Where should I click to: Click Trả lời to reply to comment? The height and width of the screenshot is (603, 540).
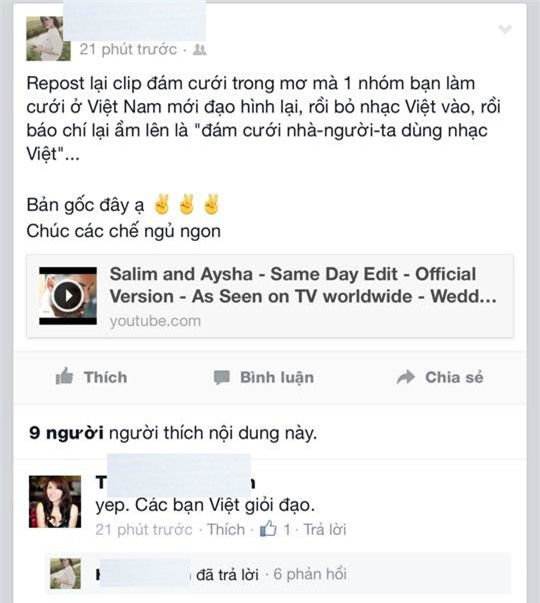click(x=325, y=530)
